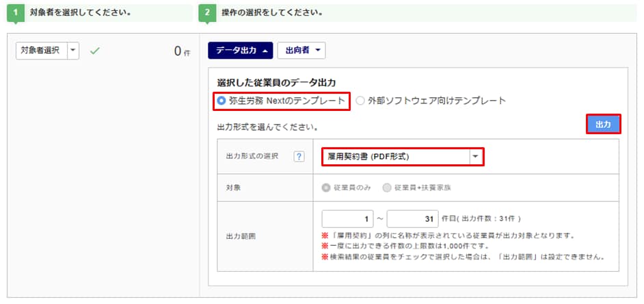Select the 外部ソフトウェア向けテンプレート radio button
The image size is (644, 304).
pyautogui.click(x=360, y=101)
